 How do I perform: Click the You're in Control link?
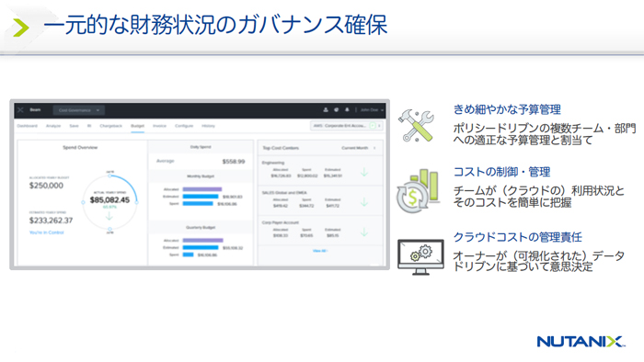click(46, 232)
